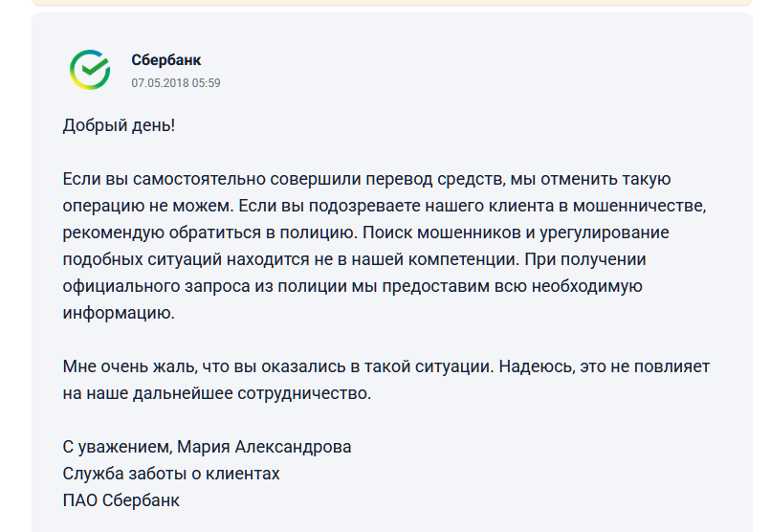Click the line starting "Если вы самостоятельно"

(x=367, y=179)
